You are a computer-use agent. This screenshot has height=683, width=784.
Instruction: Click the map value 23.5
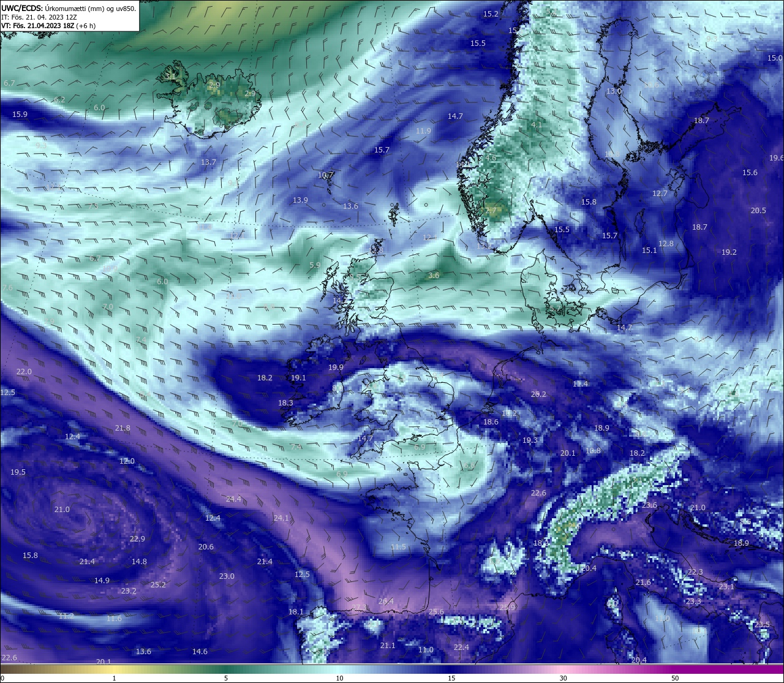[x=762, y=624]
